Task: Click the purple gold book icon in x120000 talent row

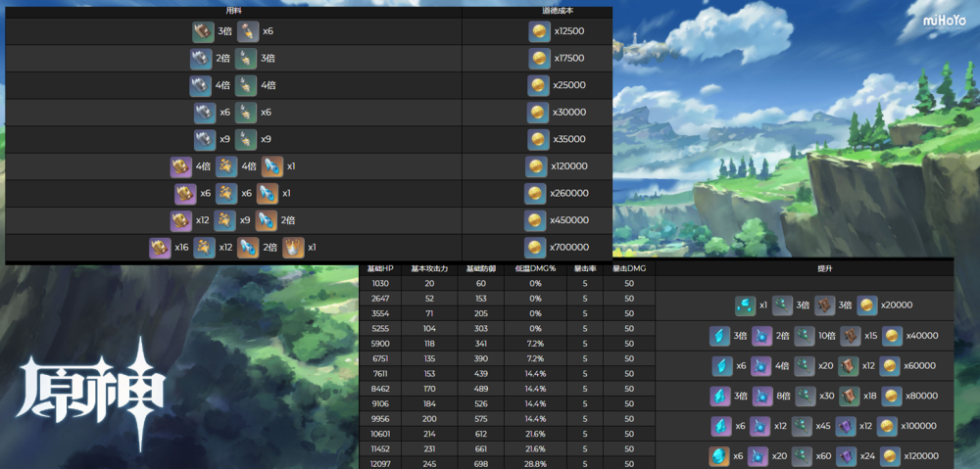Action: tap(181, 166)
